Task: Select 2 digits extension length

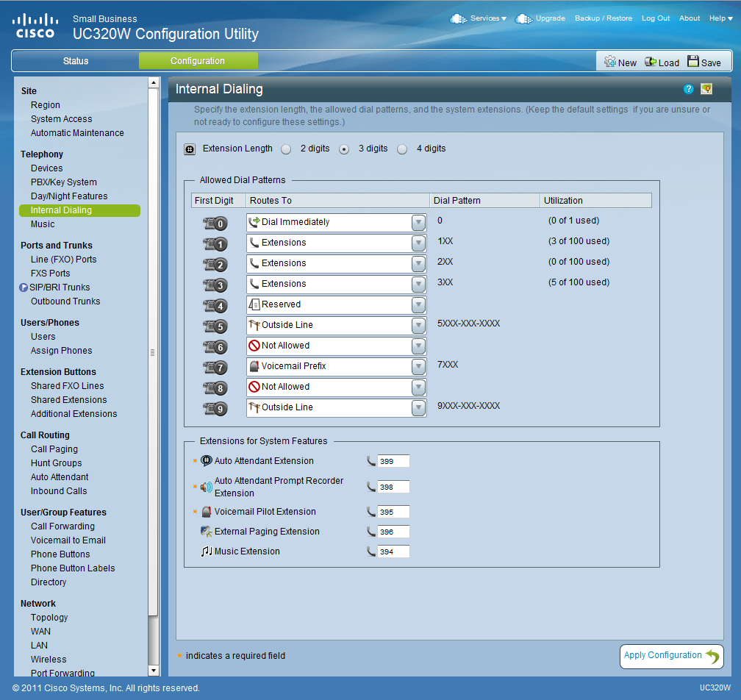Action: point(286,149)
